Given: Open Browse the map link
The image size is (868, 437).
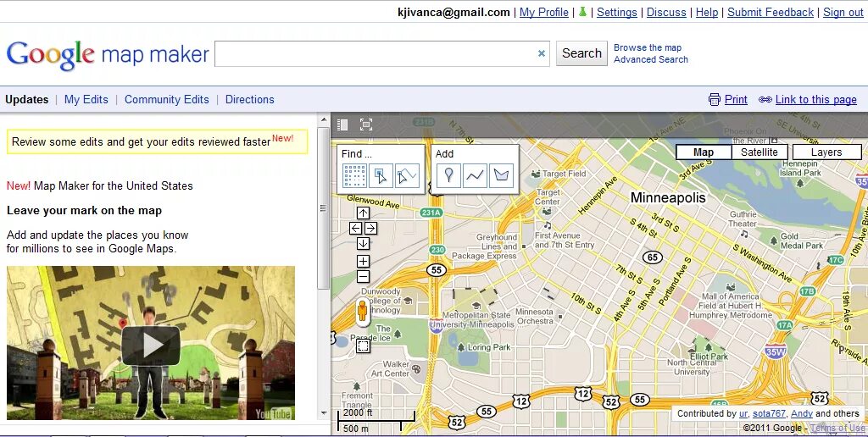Looking at the screenshot, I should 648,47.
